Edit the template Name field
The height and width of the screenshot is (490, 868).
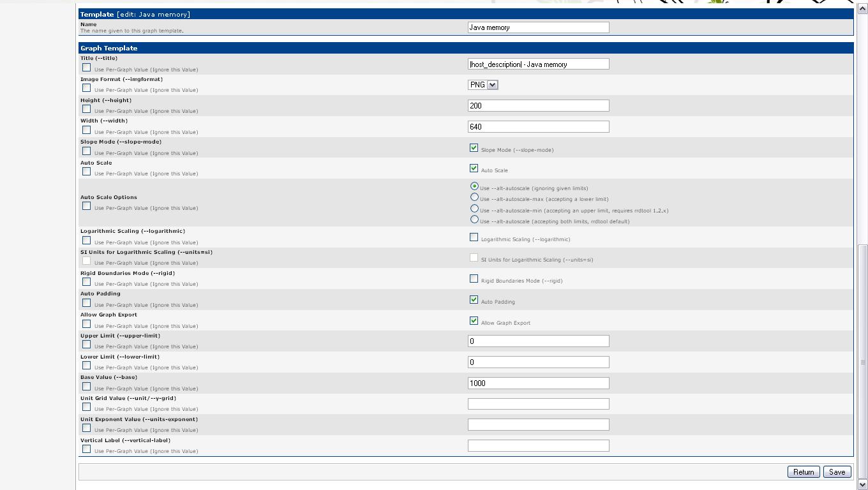click(539, 27)
